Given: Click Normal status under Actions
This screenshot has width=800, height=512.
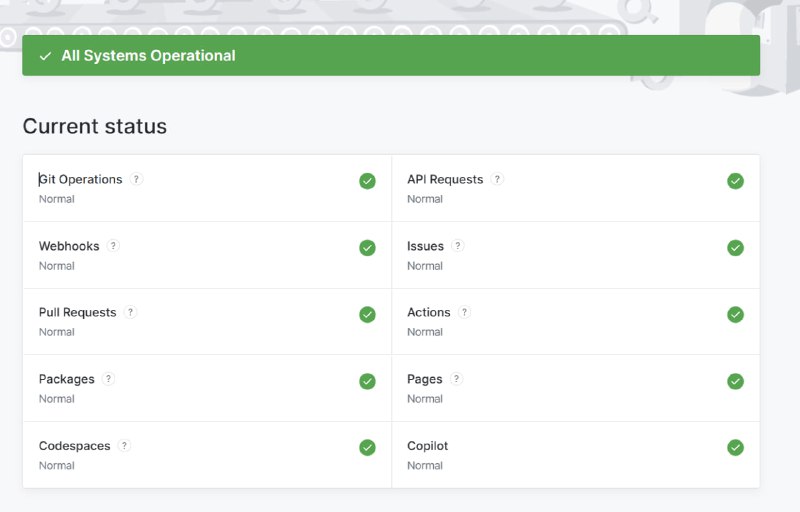Looking at the screenshot, I should (x=425, y=332).
